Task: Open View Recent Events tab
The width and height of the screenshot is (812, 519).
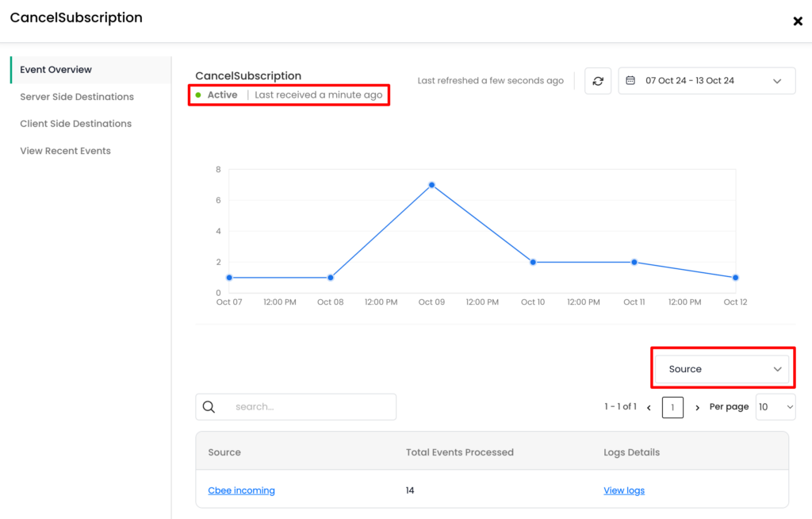Action: tap(65, 151)
